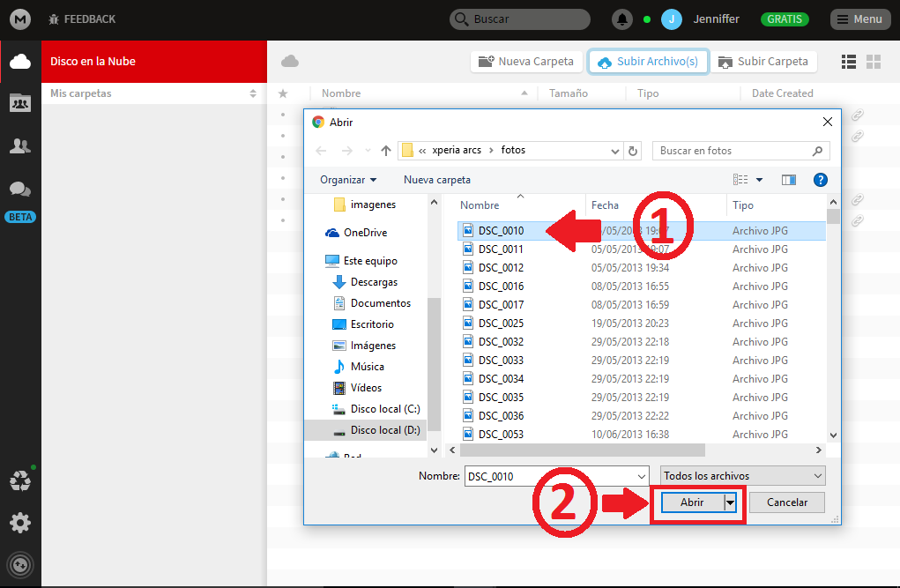Click the Nueva Carpeta button

tap(526, 61)
